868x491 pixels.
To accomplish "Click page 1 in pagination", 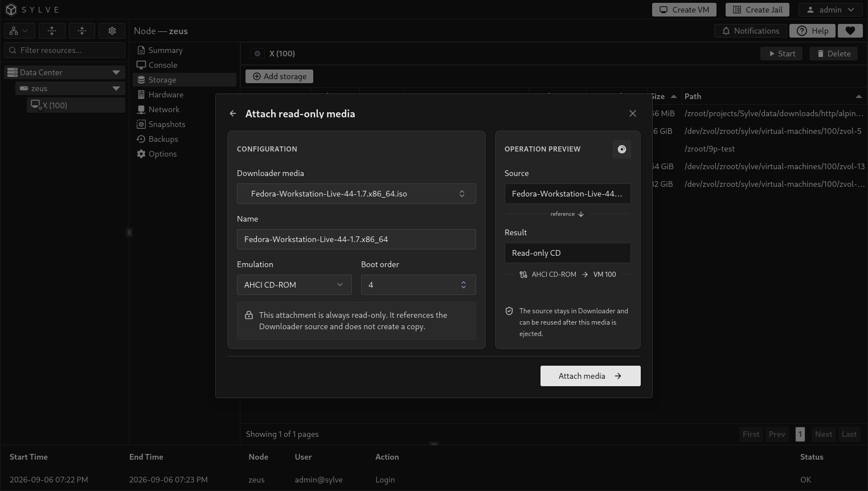I will pyautogui.click(x=800, y=434).
